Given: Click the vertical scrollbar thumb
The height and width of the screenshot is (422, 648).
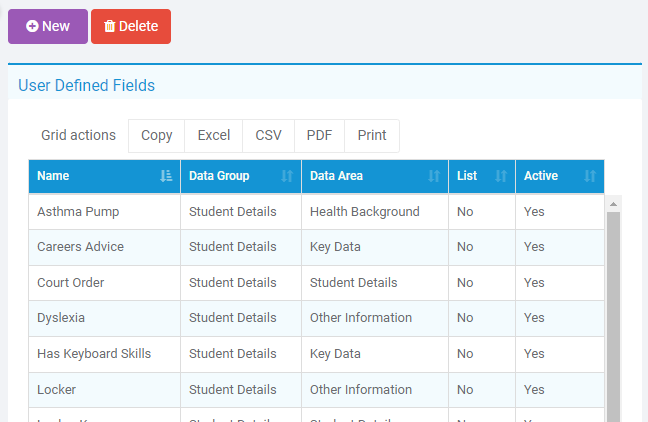Looking at the screenshot, I should pos(613,317).
